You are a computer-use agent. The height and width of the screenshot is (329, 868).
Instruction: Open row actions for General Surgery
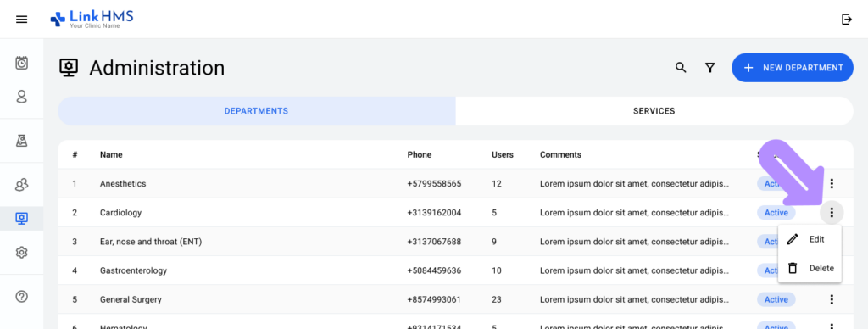(832, 299)
